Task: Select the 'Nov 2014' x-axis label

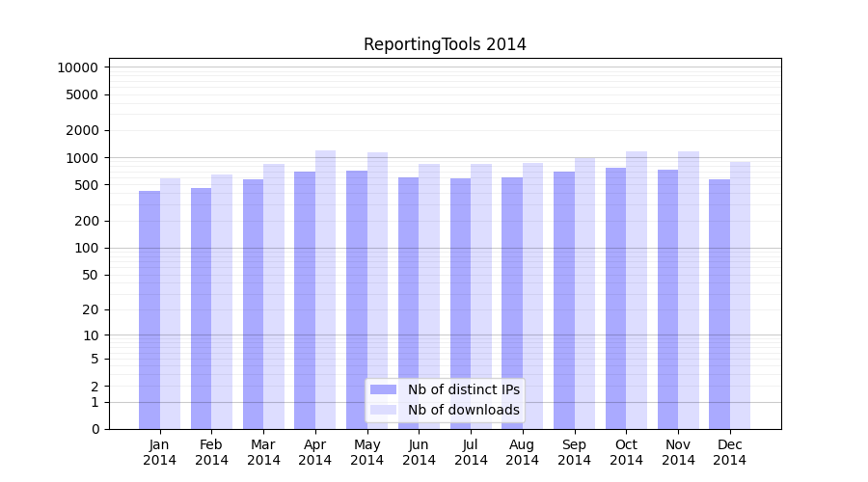Action: point(678,452)
